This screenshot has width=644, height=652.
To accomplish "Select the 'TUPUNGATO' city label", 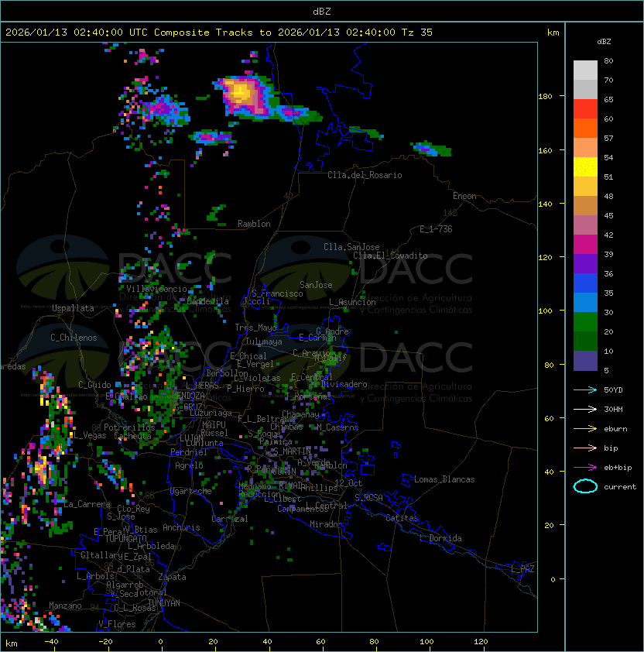I will pyautogui.click(x=126, y=538).
